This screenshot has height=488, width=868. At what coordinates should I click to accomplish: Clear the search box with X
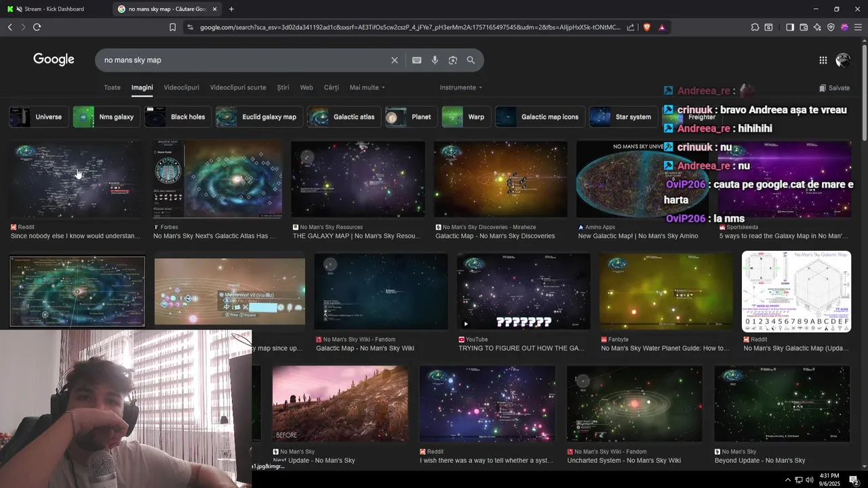point(395,60)
